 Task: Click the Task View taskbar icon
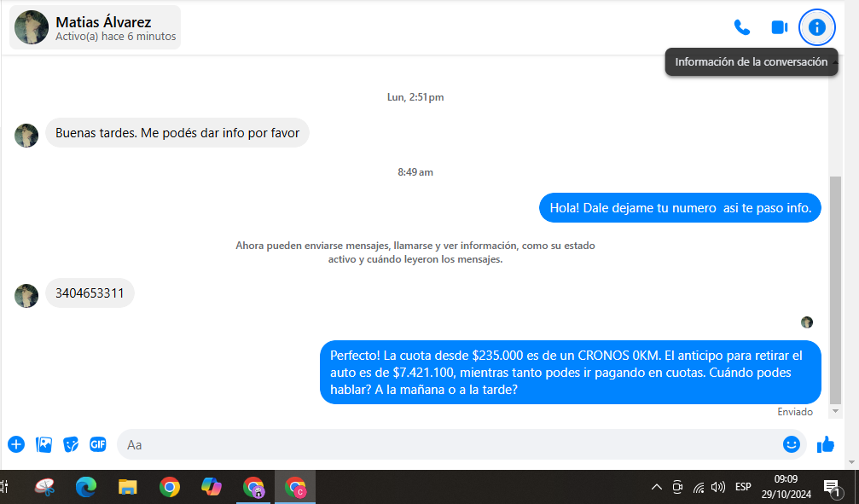tap(3, 486)
